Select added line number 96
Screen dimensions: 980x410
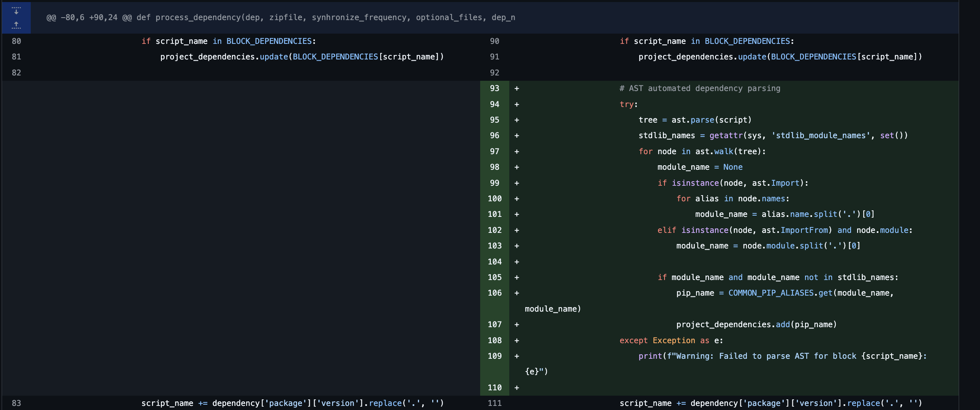(495, 135)
